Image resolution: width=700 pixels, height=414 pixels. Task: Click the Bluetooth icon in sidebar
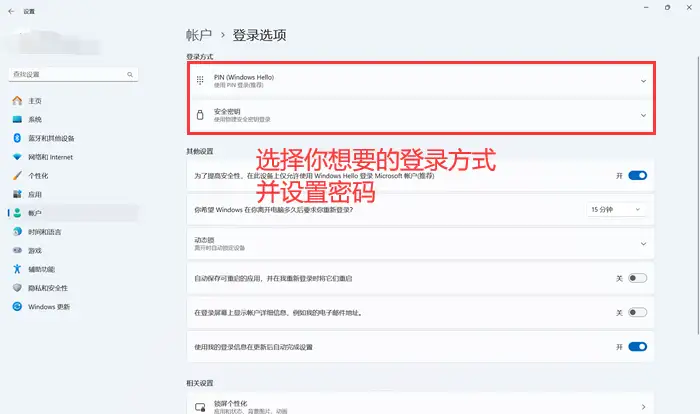[17, 138]
